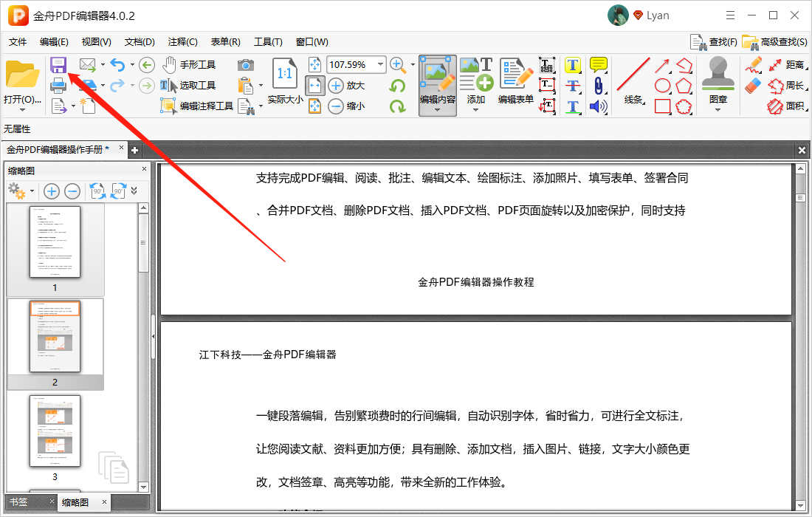This screenshot has height=517, width=812.
Task: Click the main document vertical scrollbar thumb
Action: coord(800,197)
